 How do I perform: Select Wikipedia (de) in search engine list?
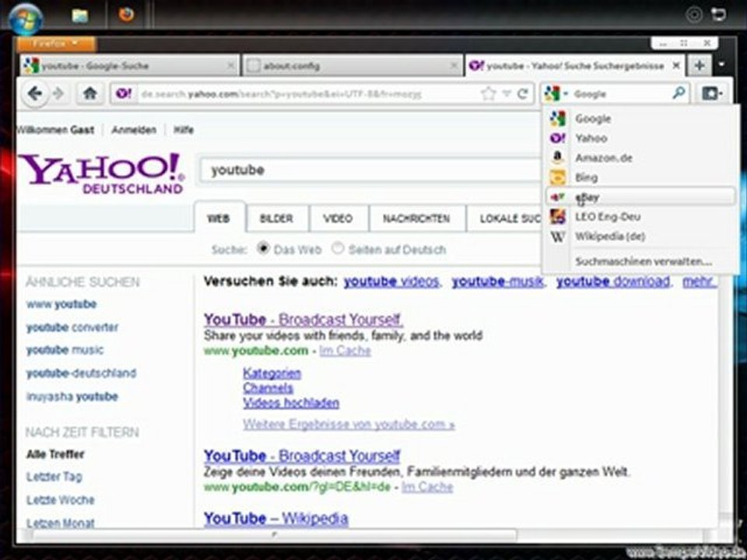(x=640, y=236)
